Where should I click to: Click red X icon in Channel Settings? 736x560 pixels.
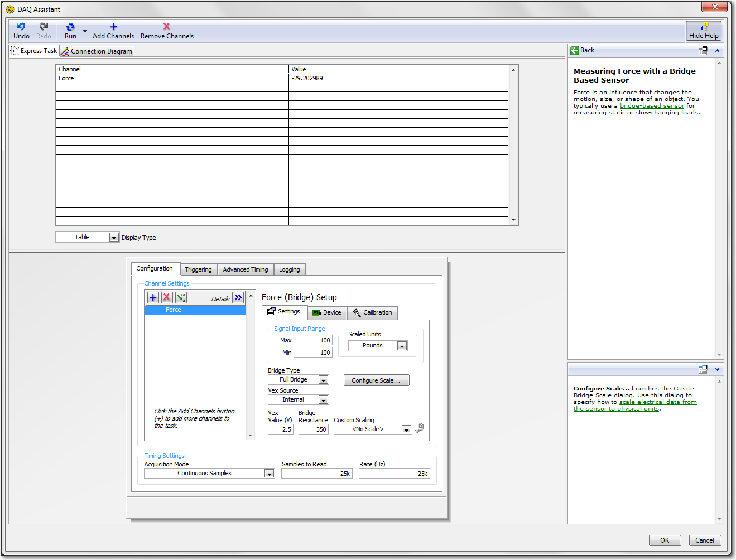[167, 297]
